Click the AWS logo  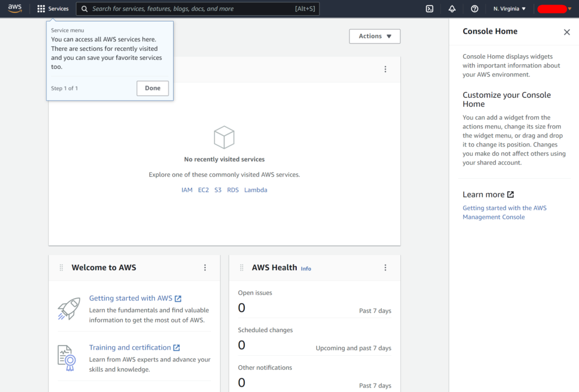[x=15, y=8]
